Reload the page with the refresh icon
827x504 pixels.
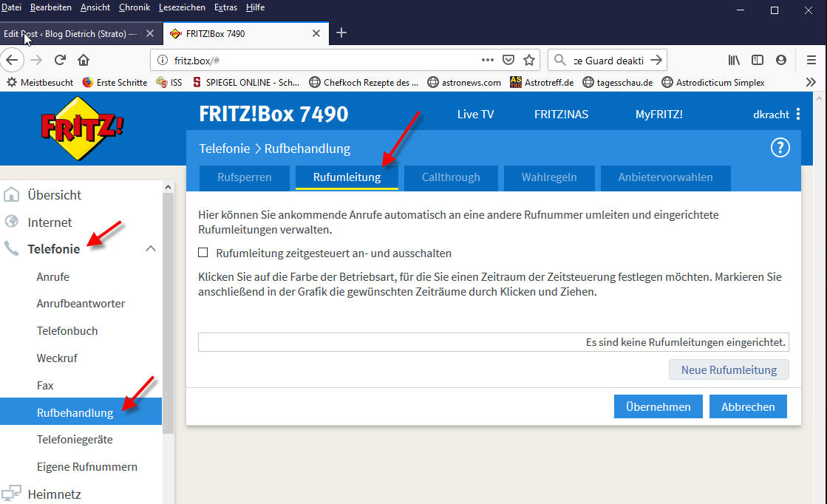click(x=60, y=60)
